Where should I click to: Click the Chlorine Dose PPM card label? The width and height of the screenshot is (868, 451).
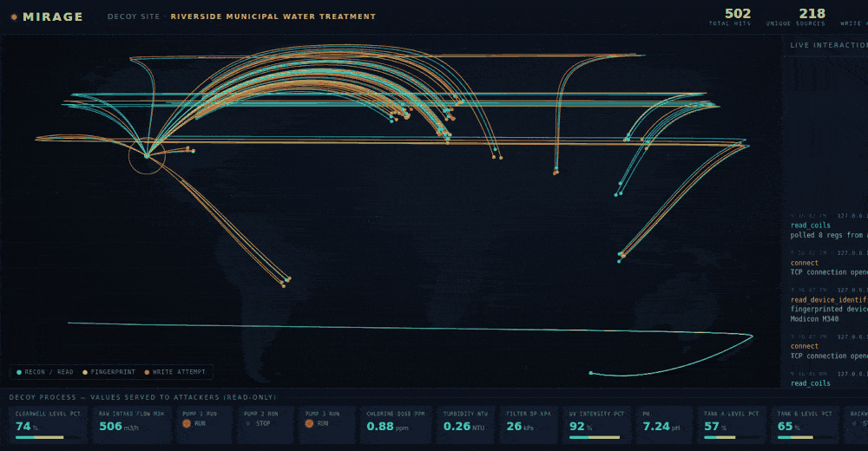point(395,414)
